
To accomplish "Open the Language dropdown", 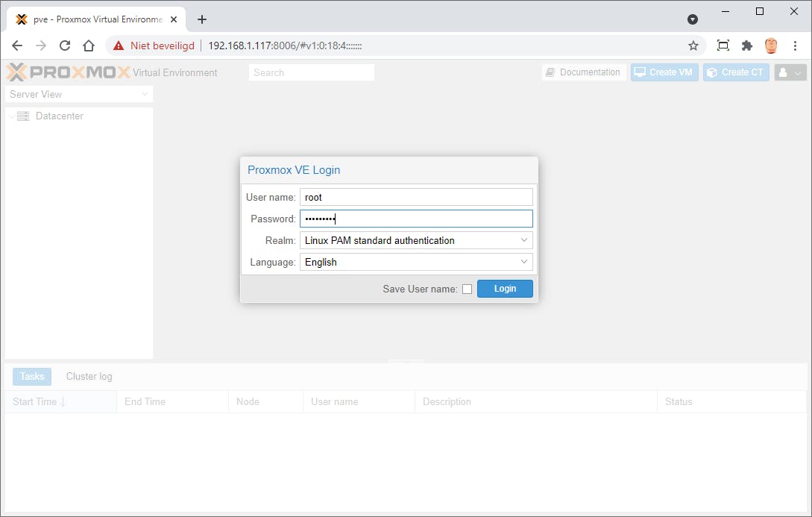I will 524,262.
